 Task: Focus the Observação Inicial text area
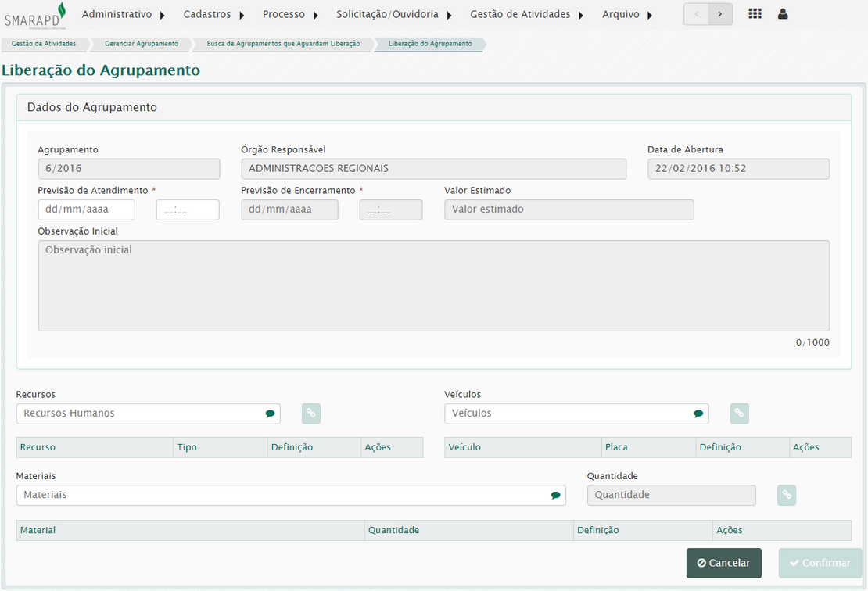click(433, 285)
